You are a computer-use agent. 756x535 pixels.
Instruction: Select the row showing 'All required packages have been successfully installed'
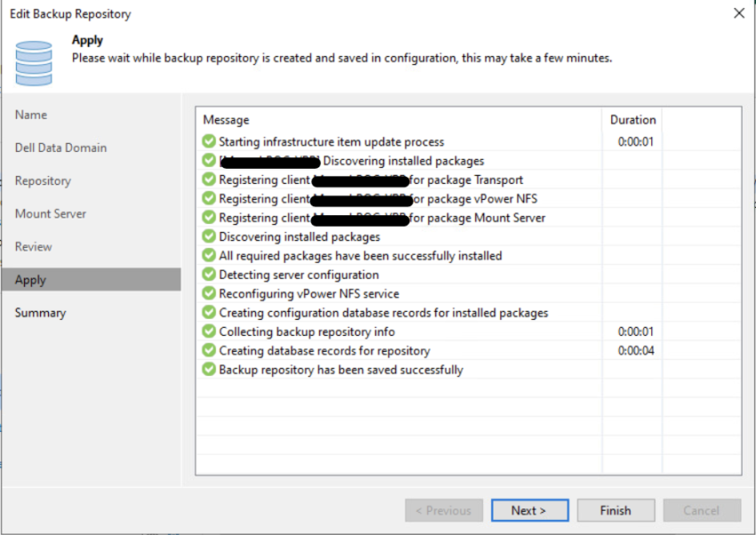tap(356, 255)
